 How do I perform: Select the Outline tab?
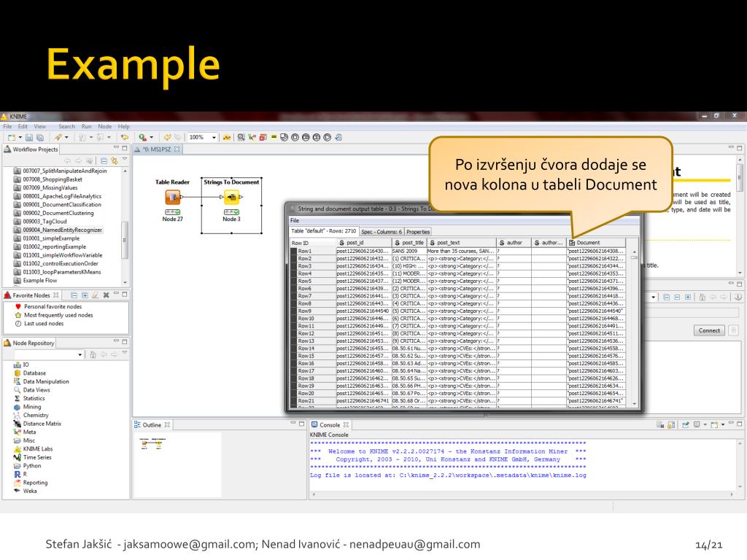pos(152,425)
